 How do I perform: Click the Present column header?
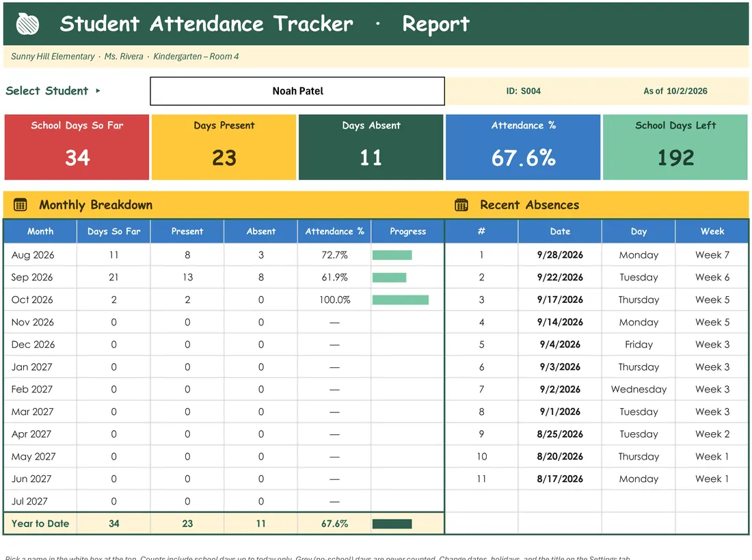click(x=187, y=231)
